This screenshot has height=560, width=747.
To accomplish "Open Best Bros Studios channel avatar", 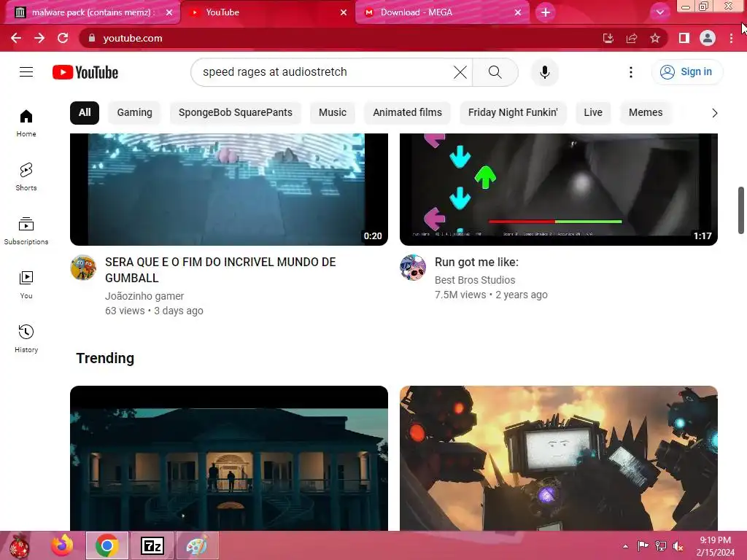I will pos(413,268).
